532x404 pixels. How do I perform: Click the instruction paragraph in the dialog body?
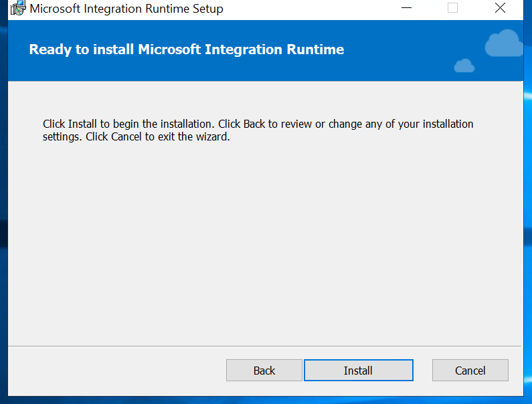coord(258,130)
